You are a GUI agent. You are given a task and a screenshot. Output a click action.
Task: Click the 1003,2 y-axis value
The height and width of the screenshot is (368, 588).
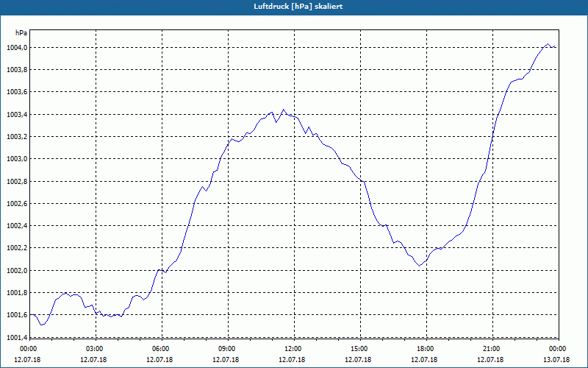(16, 137)
